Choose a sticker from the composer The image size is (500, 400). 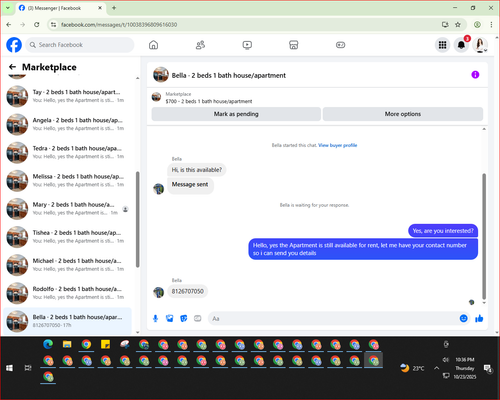[x=184, y=318]
